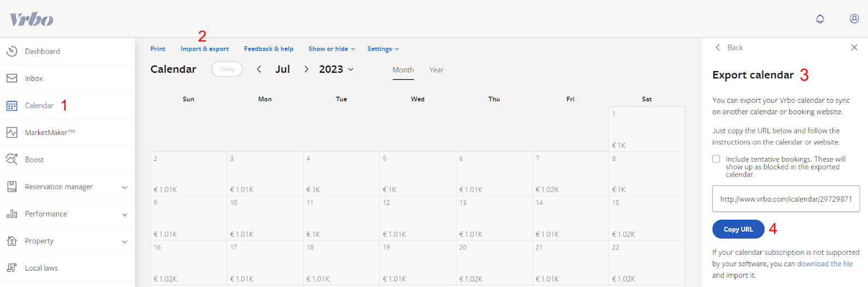Image resolution: width=868 pixels, height=287 pixels.
Task: Go to next month with right arrow
Action: click(x=307, y=69)
